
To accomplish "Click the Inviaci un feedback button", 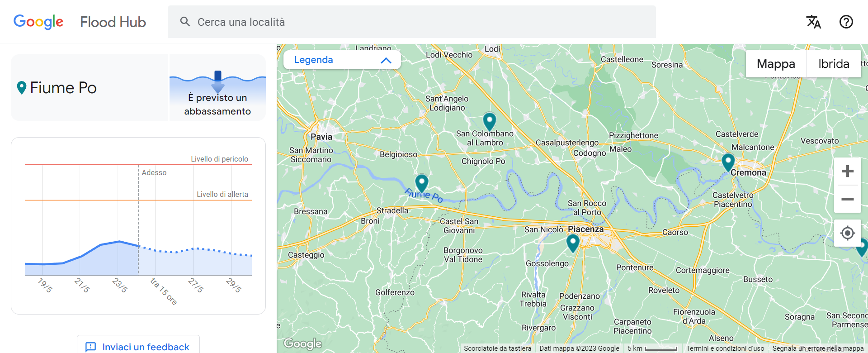I will click(x=138, y=347).
